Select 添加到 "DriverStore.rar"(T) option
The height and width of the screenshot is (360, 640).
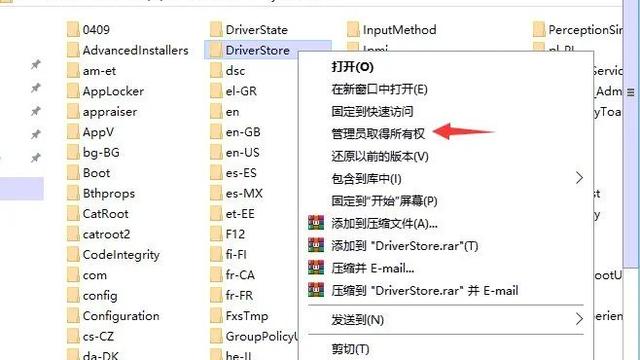pyautogui.click(x=446, y=246)
